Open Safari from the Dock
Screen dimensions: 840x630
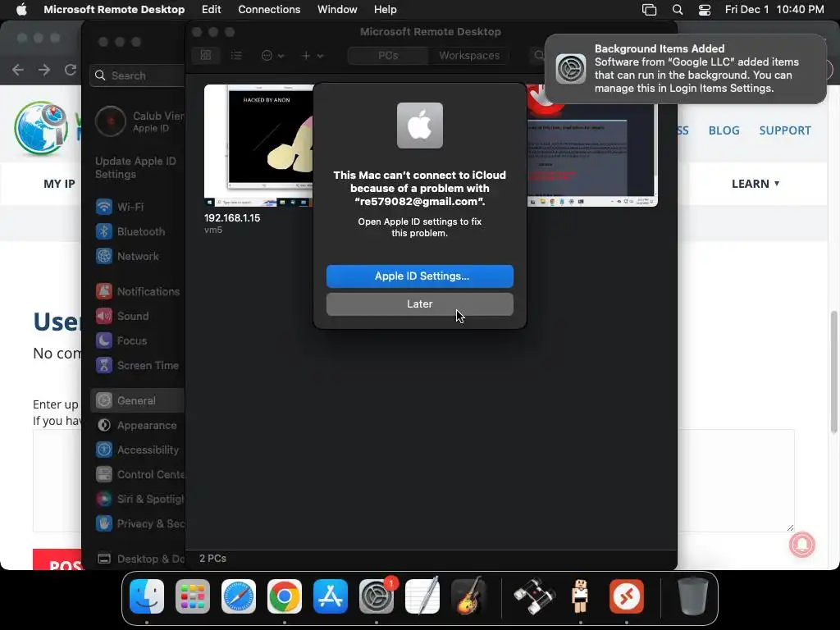coord(239,596)
